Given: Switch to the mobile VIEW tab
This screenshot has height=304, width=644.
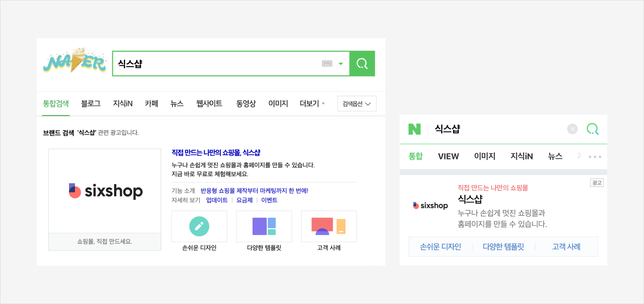Looking at the screenshot, I should pos(448,156).
